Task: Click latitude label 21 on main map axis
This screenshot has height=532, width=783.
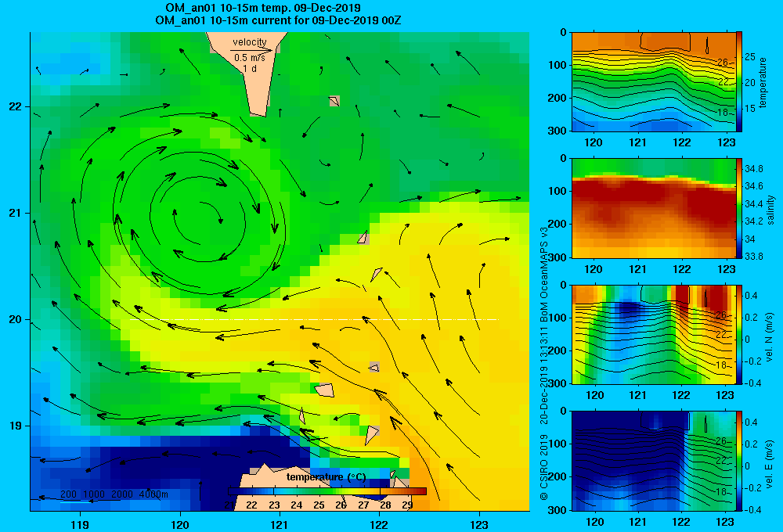Action: pos(16,213)
